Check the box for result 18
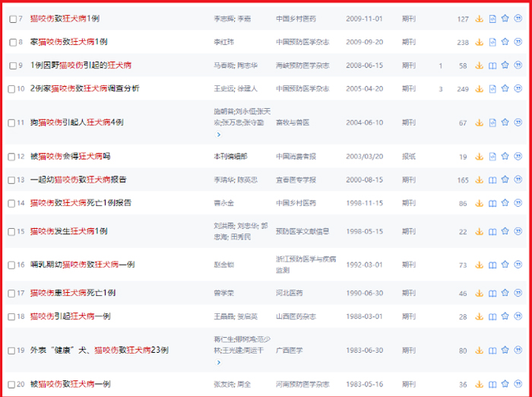This screenshot has height=397, width=532. tap(13, 317)
